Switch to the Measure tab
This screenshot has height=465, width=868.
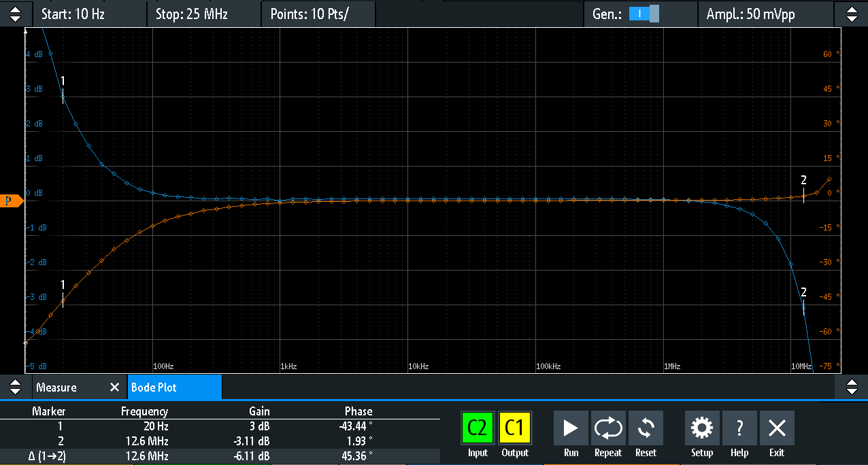(56, 387)
